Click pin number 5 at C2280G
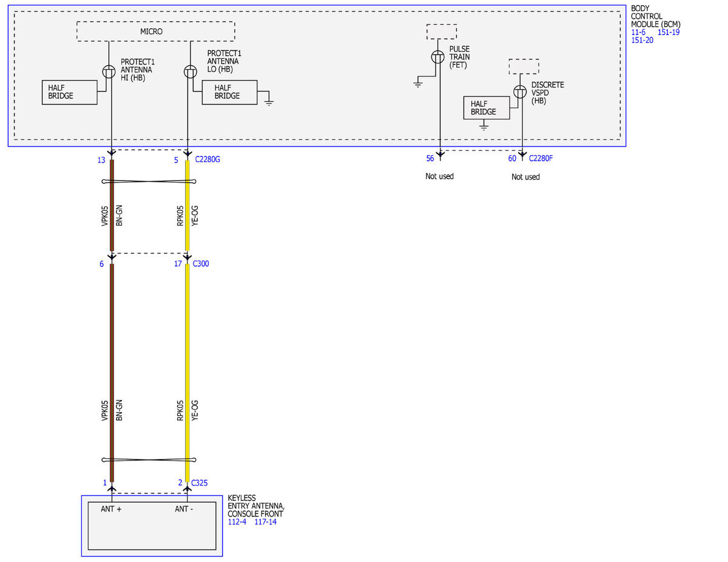 tap(176, 161)
